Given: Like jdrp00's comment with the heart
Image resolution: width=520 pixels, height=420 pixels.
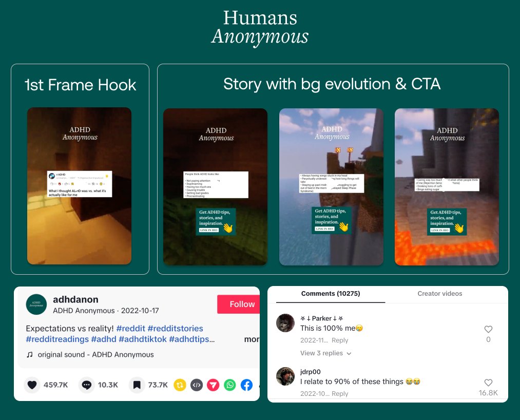Looking at the screenshot, I should 488,383.
